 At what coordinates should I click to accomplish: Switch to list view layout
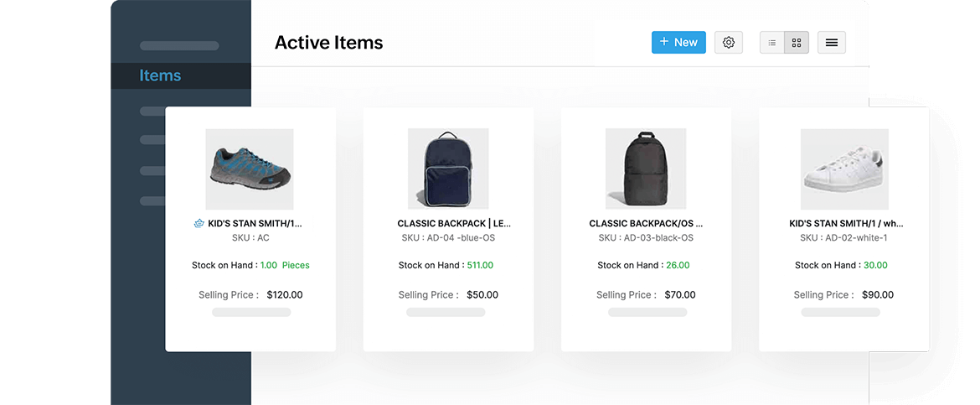[772, 43]
